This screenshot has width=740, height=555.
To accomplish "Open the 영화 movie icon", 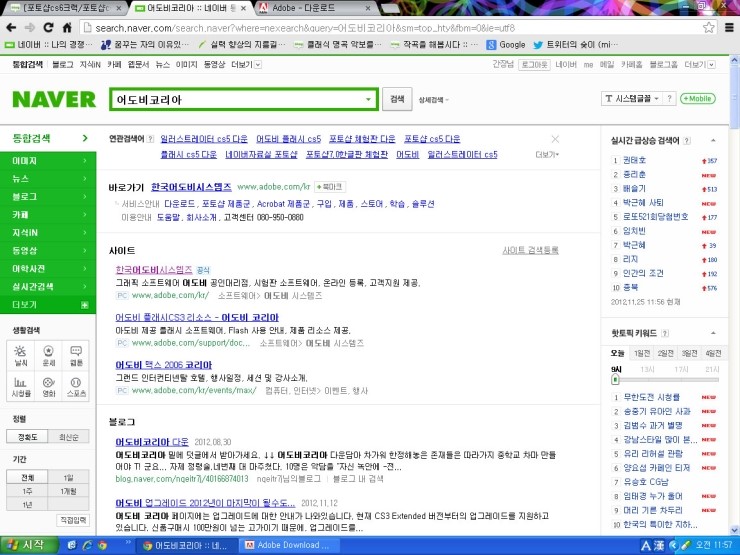I will pyautogui.click(x=49, y=387).
